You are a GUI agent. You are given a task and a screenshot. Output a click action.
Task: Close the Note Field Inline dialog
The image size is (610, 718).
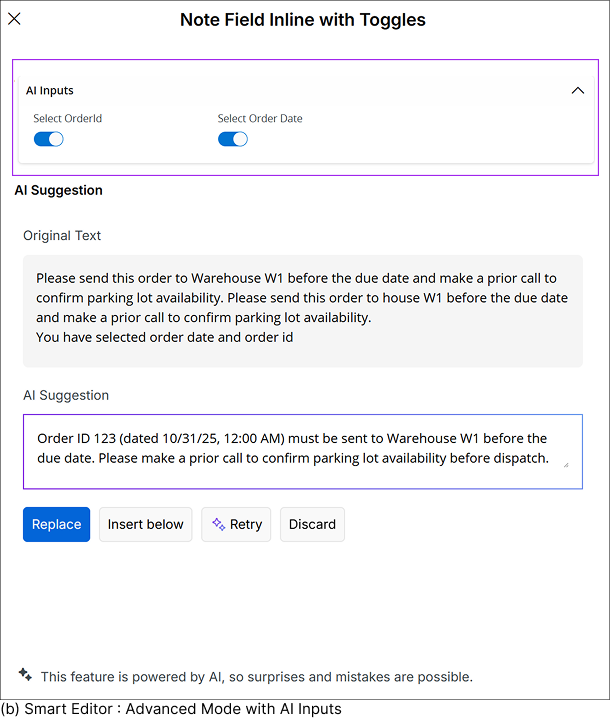coord(15,19)
